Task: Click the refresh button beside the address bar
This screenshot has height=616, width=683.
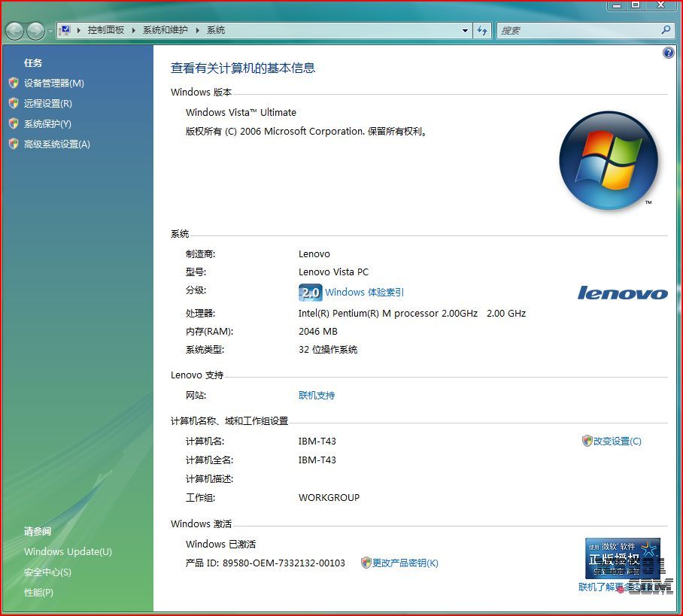Action: click(x=482, y=31)
